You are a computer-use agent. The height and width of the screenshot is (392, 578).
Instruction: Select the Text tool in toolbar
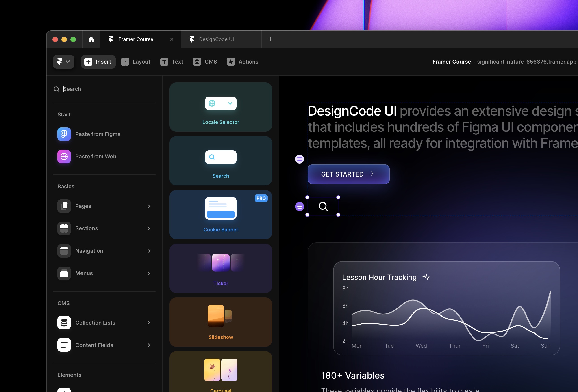(x=172, y=62)
